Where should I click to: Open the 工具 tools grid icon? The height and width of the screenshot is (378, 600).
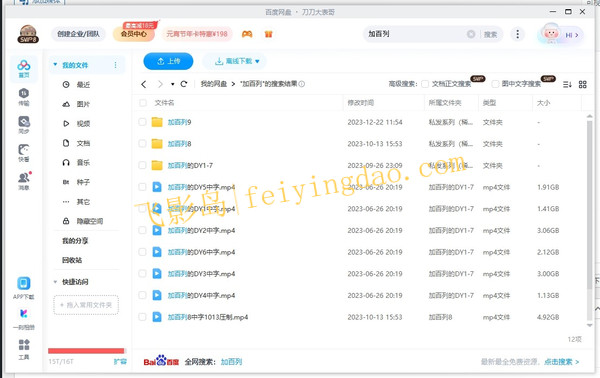point(24,349)
